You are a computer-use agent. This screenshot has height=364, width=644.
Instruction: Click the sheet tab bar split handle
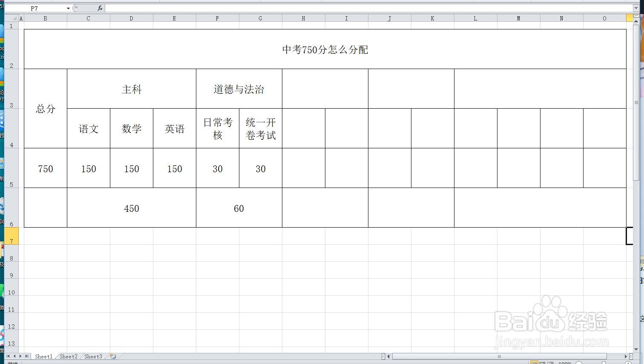point(383,356)
